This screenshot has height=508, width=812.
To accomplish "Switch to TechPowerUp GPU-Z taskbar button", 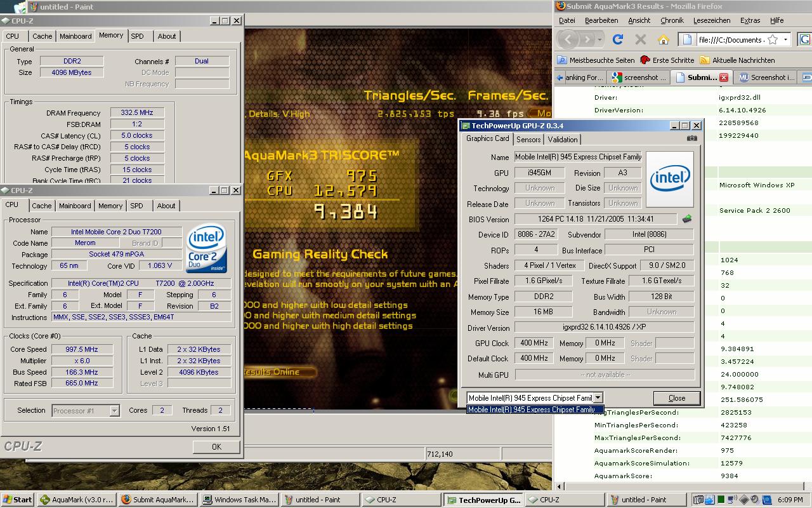I will point(483,500).
